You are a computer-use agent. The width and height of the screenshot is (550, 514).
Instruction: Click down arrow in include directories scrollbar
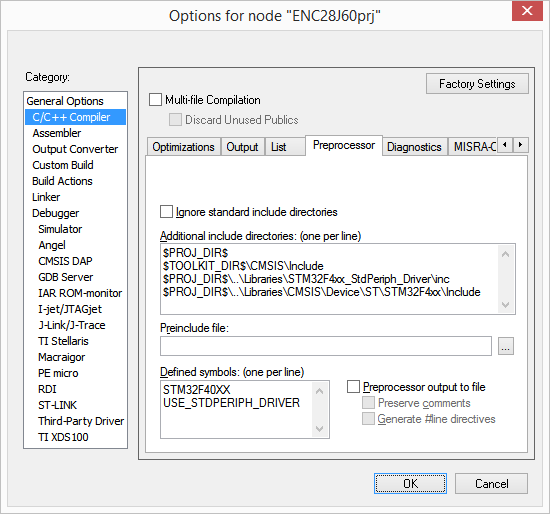click(505, 304)
